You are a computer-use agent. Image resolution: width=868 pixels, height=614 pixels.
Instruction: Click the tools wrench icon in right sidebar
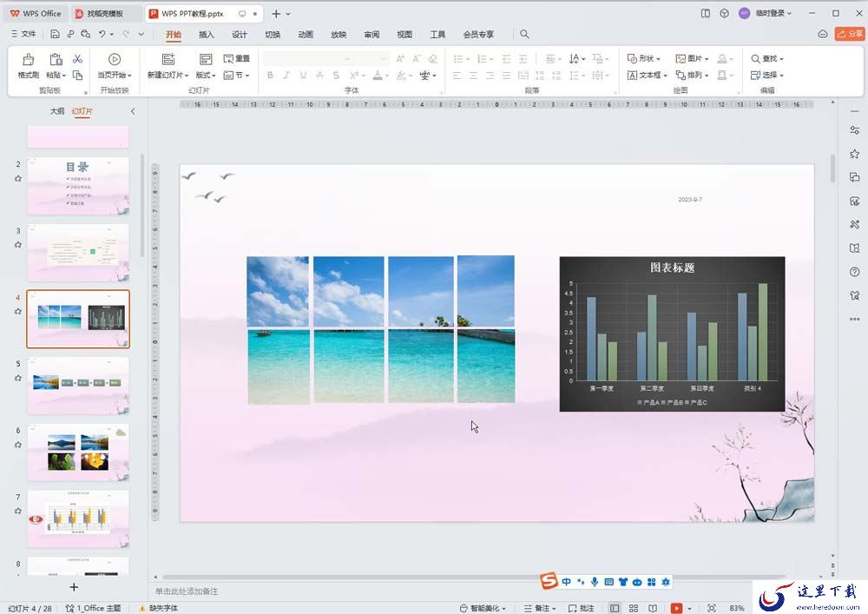click(x=855, y=224)
